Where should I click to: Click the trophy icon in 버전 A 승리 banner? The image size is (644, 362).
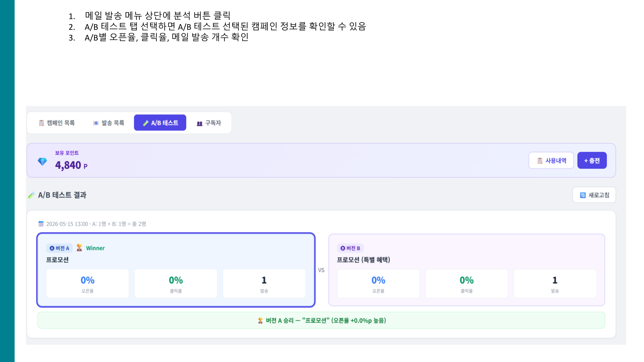click(260, 321)
